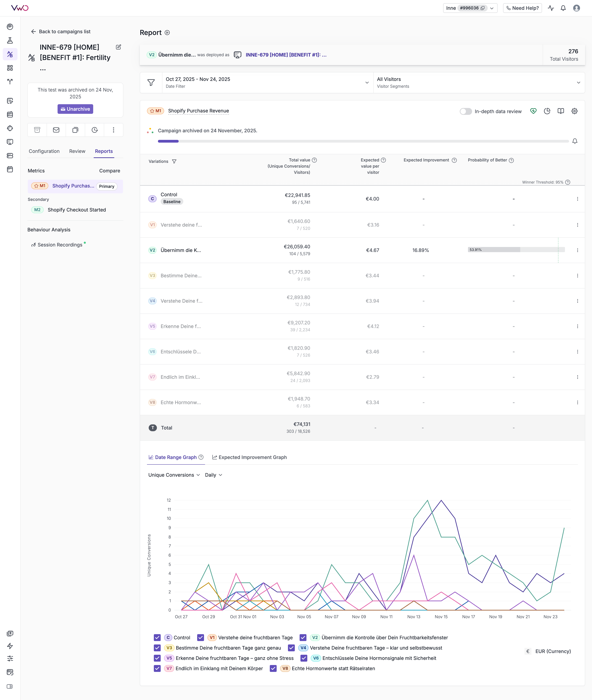Switch to the Configuration tab
Viewport: 592px width, 700px height.
point(44,151)
